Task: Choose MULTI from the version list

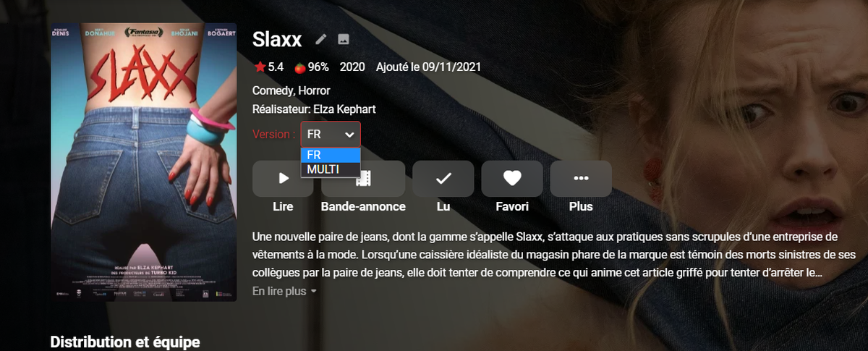Action: [331, 169]
